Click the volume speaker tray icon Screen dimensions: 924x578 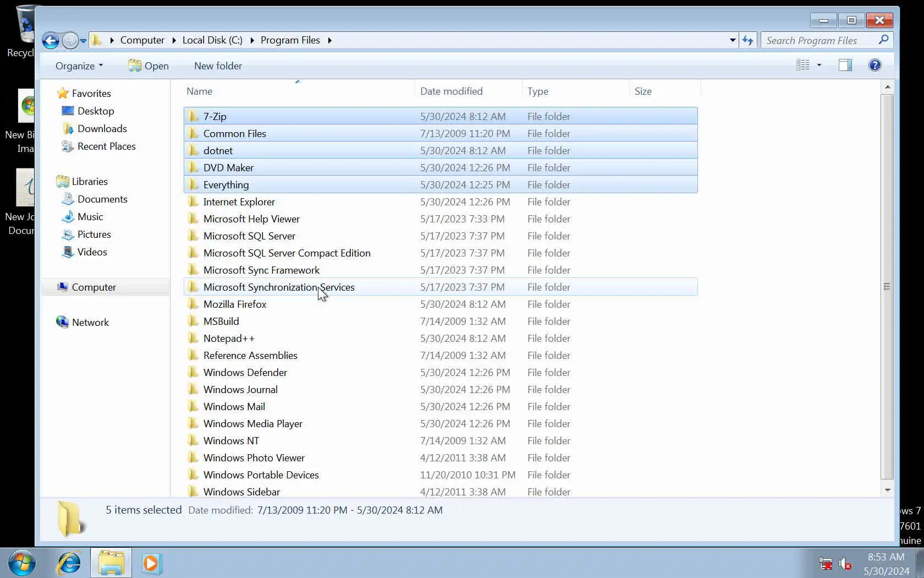(845, 564)
